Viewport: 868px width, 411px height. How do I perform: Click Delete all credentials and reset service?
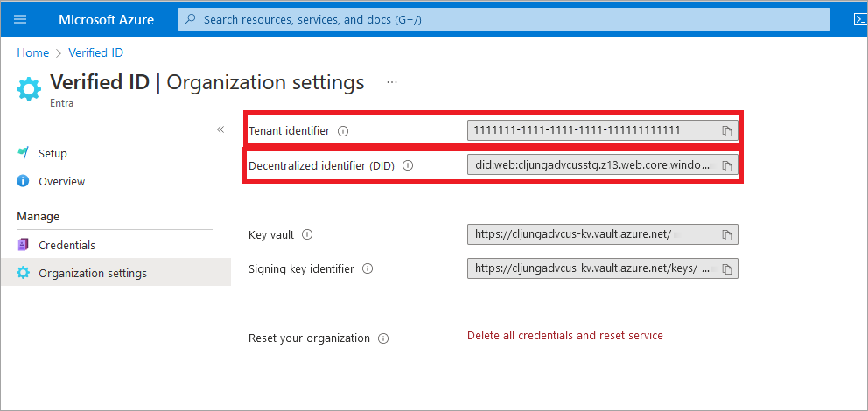[565, 335]
